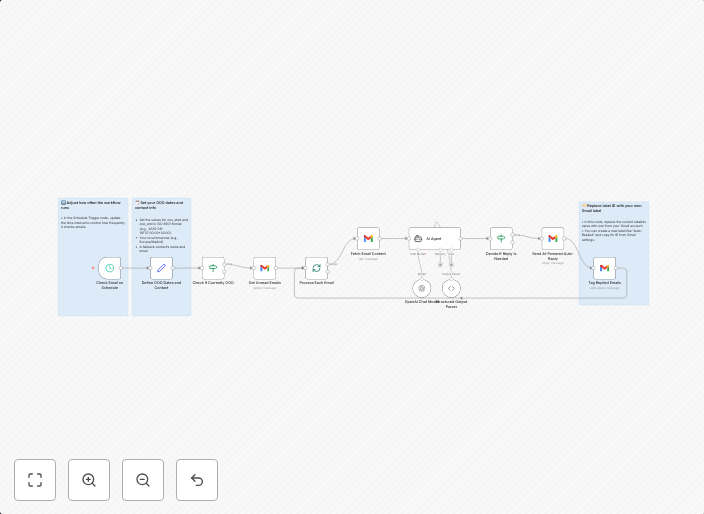Click the Process Each Email loop node
The width and height of the screenshot is (704, 514).
[x=316, y=268]
